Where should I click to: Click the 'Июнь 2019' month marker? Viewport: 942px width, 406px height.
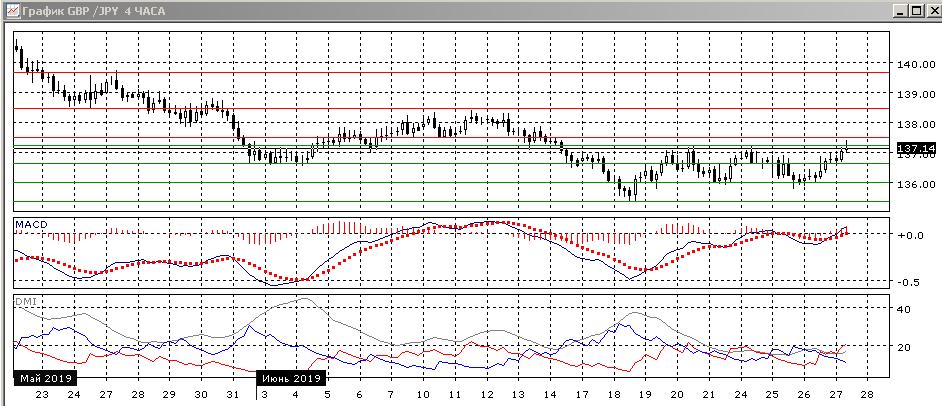[292, 378]
